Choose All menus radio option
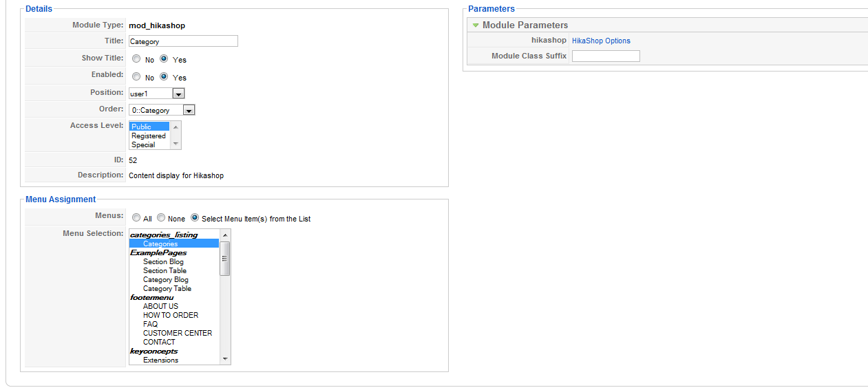The image size is (868, 390). pyautogui.click(x=136, y=218)
